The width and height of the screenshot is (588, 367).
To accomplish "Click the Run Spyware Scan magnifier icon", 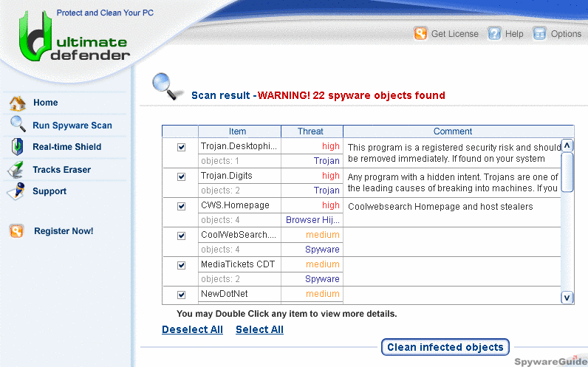I will (18, 124).
